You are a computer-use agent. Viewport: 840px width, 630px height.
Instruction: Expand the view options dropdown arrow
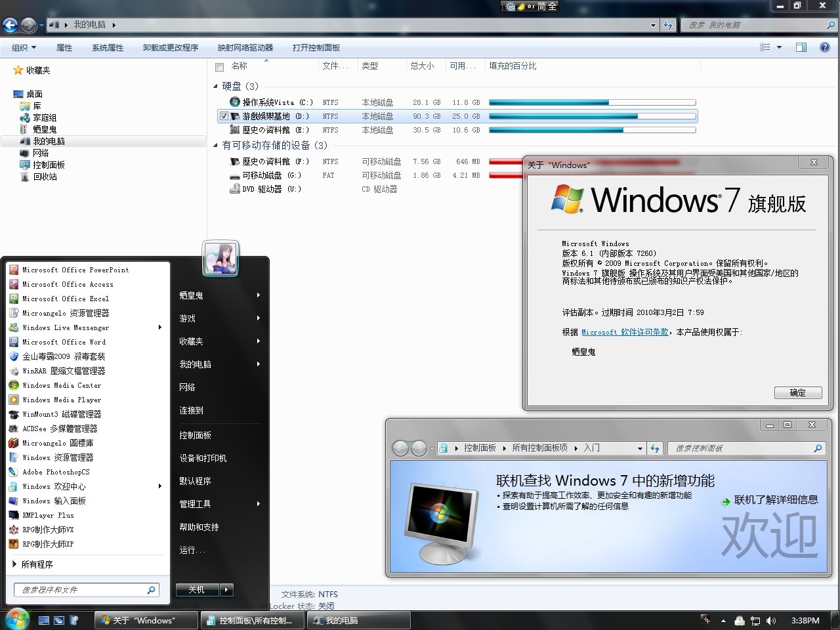[779, 47]
